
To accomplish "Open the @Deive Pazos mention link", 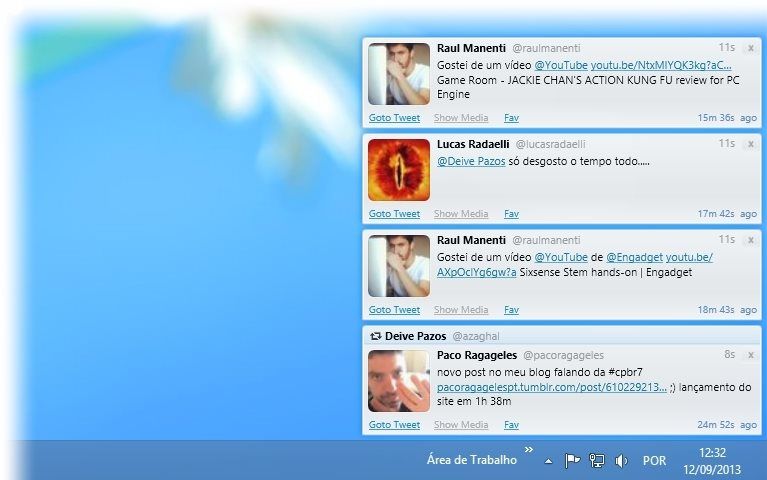I will tap(471, 161).
